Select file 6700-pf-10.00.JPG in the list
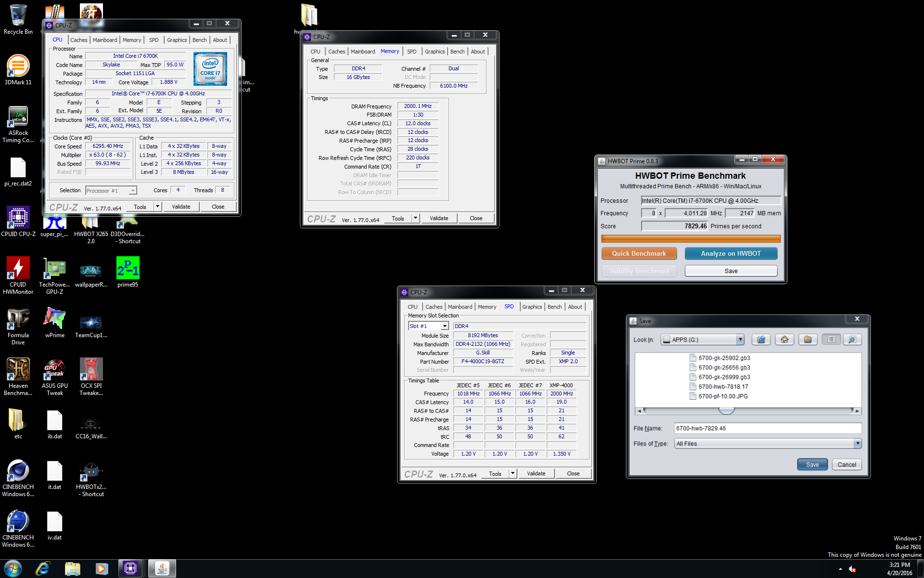Image resolution: width=924 pixels, height=578 pixels. [719, 396]
